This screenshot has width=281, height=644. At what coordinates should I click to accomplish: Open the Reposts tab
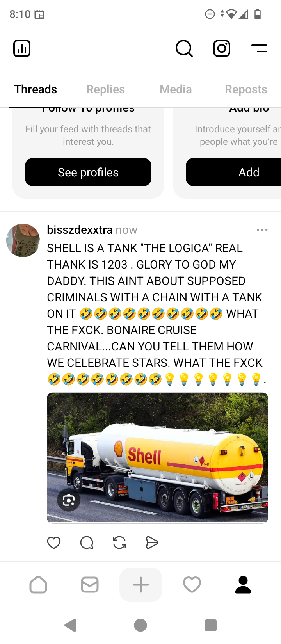coord(246,89)
